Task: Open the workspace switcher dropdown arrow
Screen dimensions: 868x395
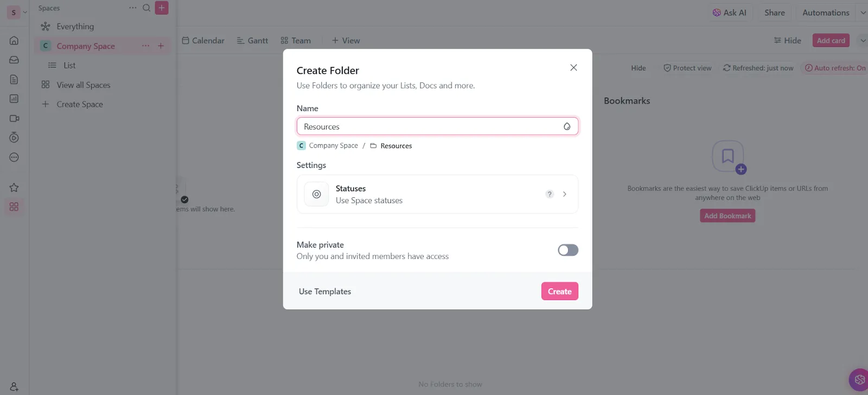Action: pos(25,12)
